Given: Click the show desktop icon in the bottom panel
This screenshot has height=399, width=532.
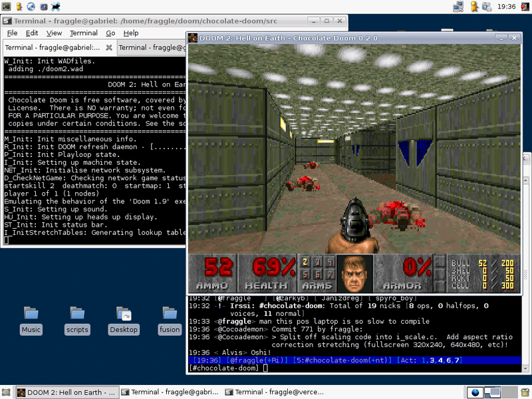Looking at the screenshot, I should click(6, 392).
